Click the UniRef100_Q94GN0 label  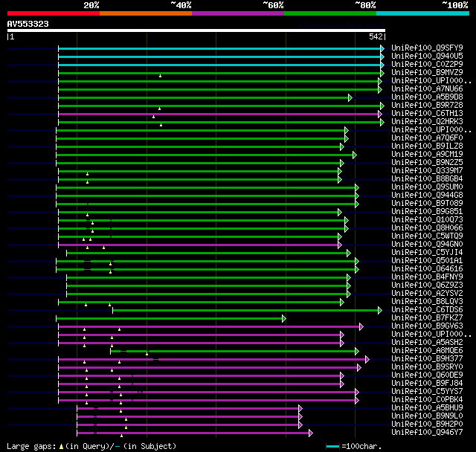pyautogui.click(x=427, y=245)
